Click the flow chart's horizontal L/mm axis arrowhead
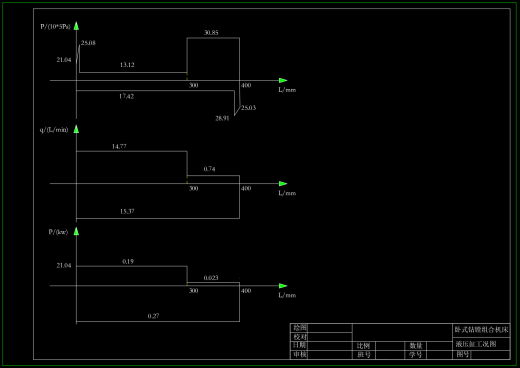520x368 pixels. point(283,184)
